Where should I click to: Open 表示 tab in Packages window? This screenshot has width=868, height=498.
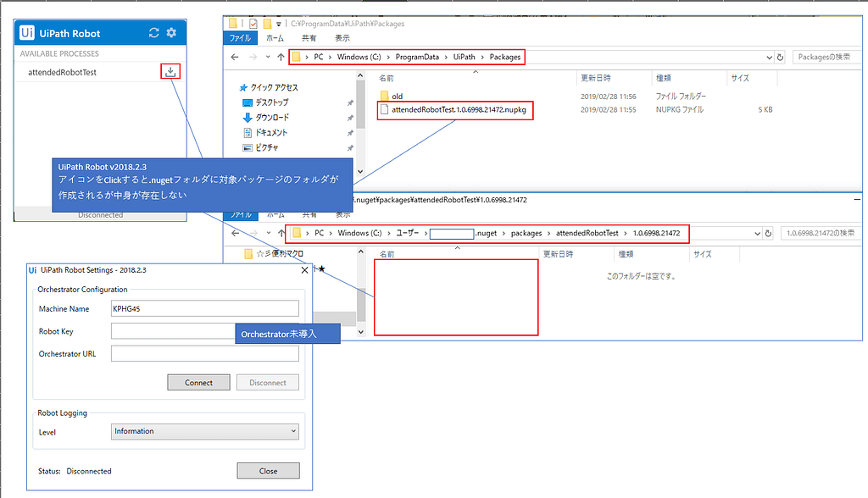pyautogui.click(x=342, y=38)
